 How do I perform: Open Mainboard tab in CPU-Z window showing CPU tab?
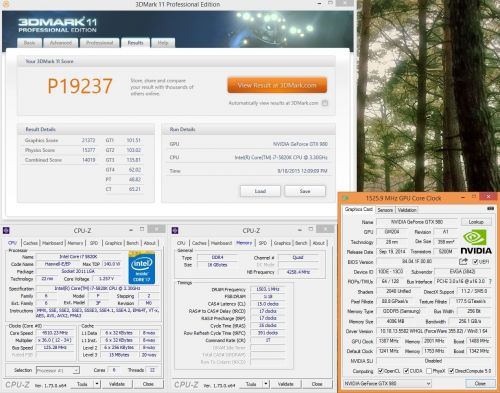pyautogui.click(x=52, y=243)
